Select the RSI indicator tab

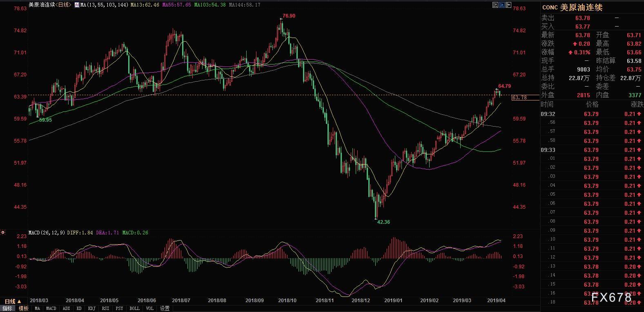click(x=106, y=309)
